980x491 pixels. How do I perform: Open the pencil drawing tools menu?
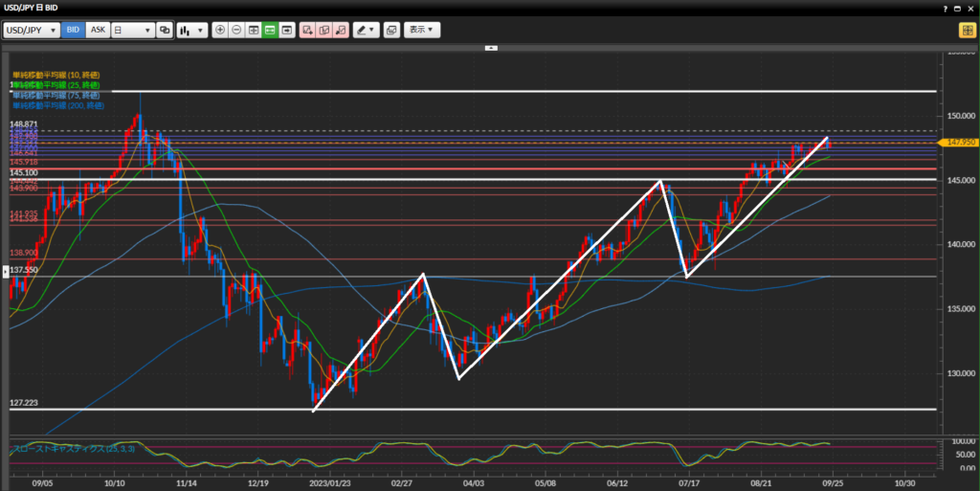pyautogui.click(x=366, y=30)
